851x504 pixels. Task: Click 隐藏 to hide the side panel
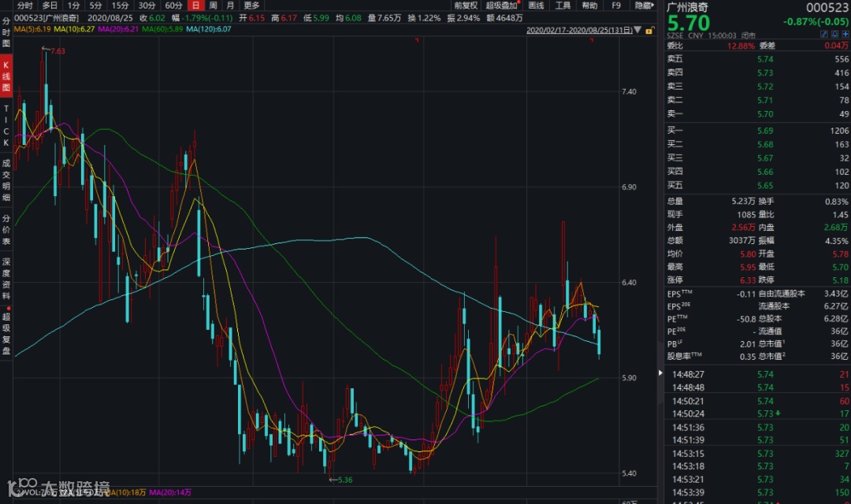pos(644,5)
